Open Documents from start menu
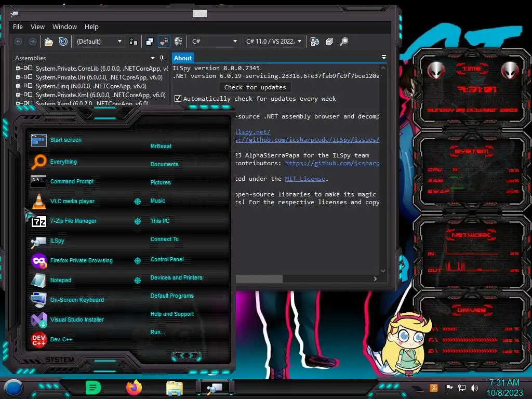 point(165,164)
